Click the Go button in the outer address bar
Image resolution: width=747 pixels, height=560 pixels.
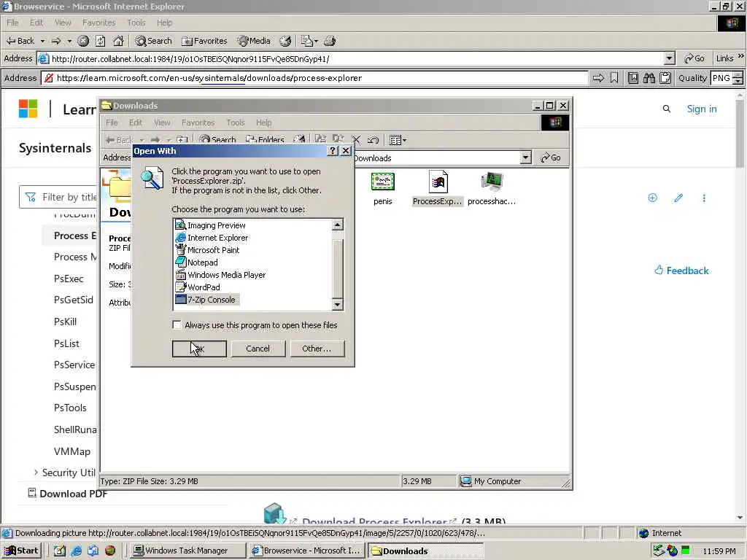click(x=694, y=58)
